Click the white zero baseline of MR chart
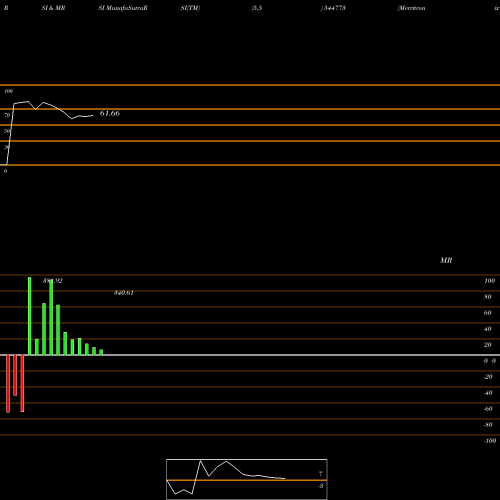 (250, 355)
